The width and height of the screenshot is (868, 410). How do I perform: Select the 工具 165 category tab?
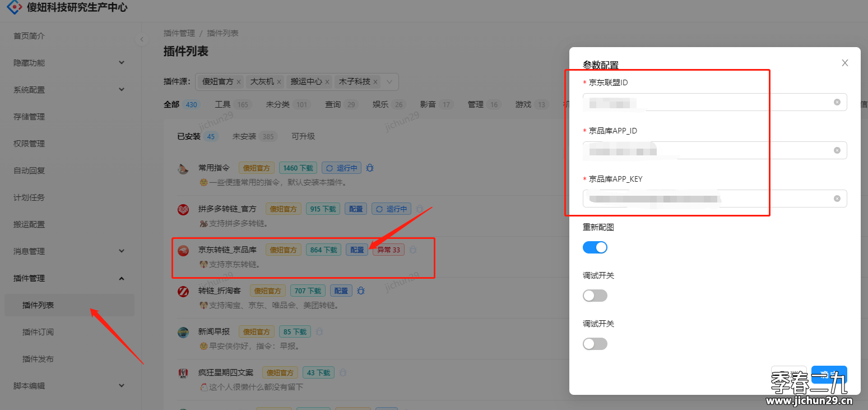pyautogui.click(x=233, y=104)
